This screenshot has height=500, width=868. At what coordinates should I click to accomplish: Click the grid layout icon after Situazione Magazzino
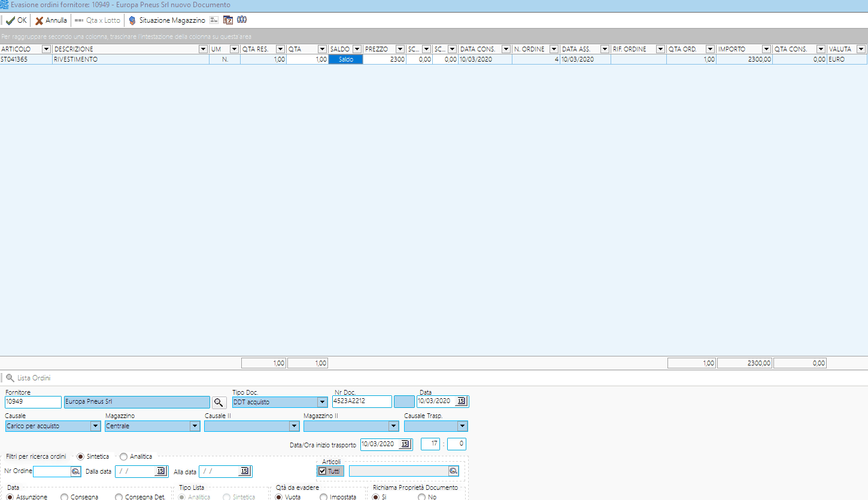(214, 20)
